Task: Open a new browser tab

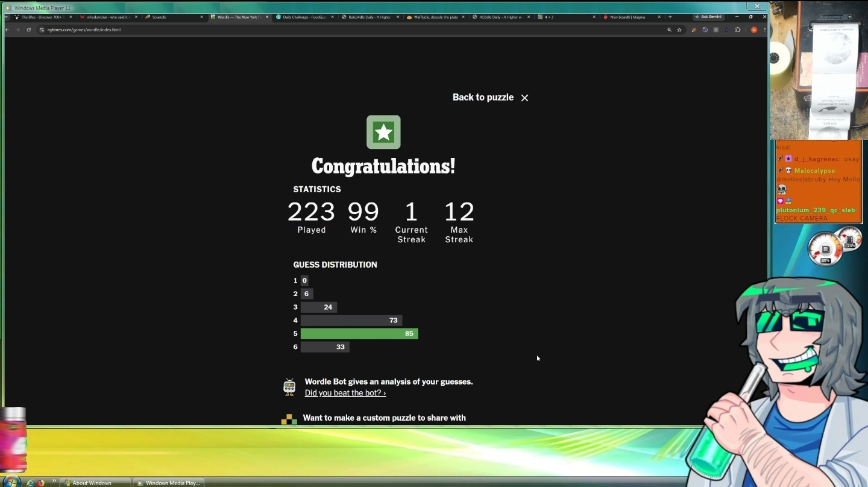Action: pyautogui.click(x=670, y=17)
